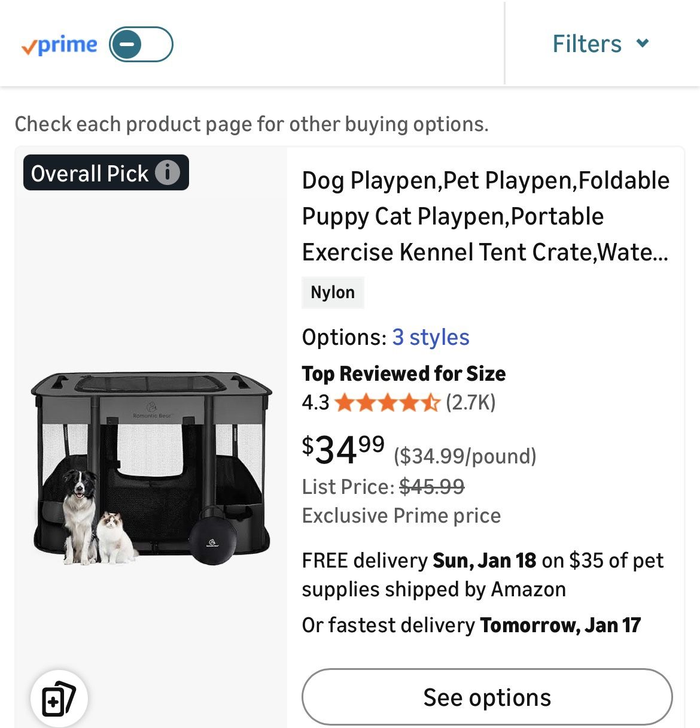Open the 2.7K reviews count
The image size is (700, 728).
point(471,402)
